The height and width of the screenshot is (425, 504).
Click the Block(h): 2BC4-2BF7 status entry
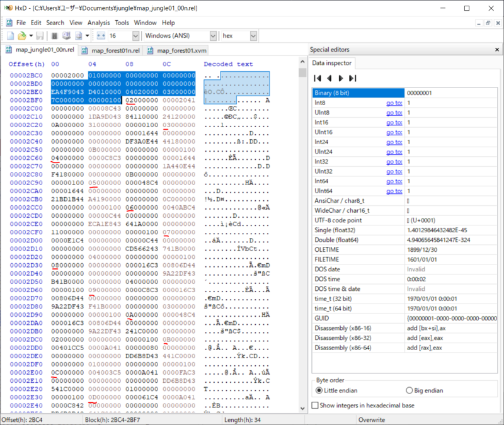[113, 420]
